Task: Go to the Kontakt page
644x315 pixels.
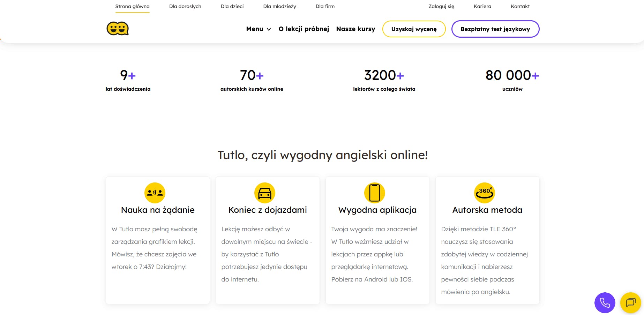Action: point(520,6)
